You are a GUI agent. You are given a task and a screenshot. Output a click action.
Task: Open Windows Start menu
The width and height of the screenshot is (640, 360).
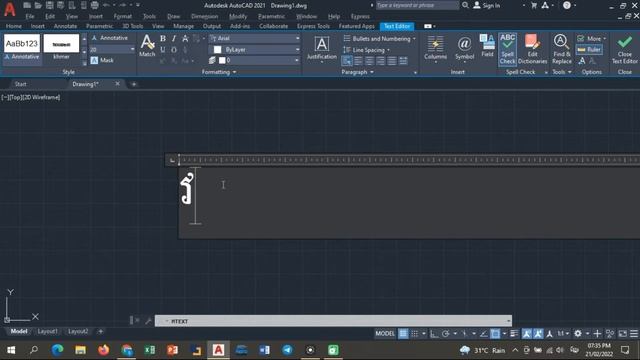coord(11,350)
